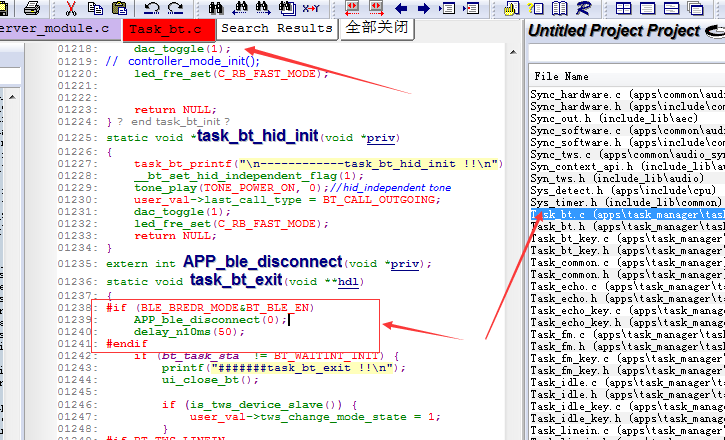The image size is (725, 440).
Task: Click the open book Help icon
Action: [560, 7]
